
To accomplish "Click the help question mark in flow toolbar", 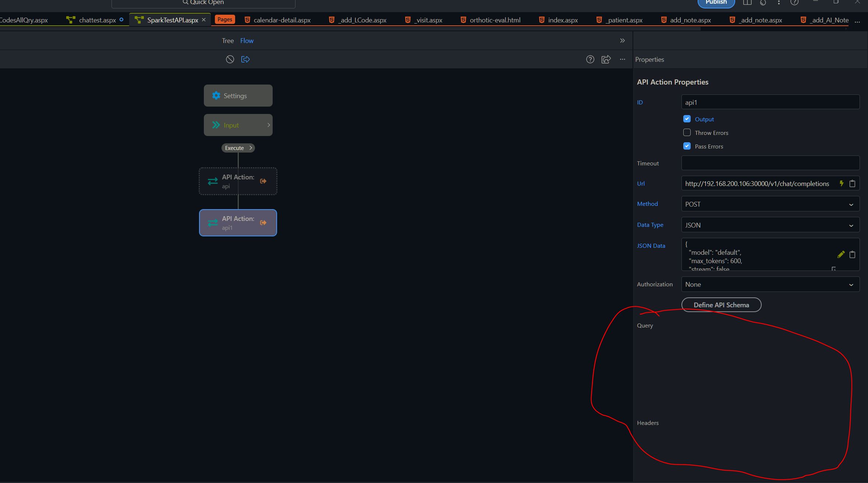I will click(x=590, y=59).
